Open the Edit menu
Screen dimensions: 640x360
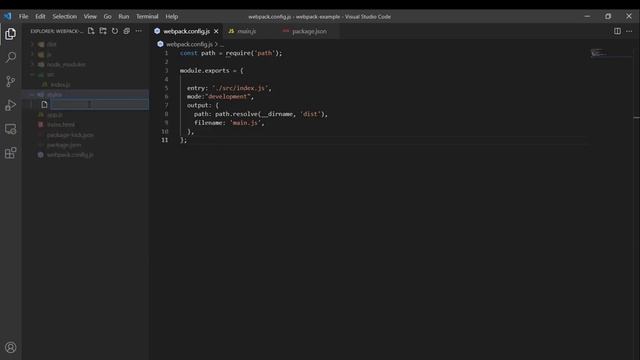[40, 17]
